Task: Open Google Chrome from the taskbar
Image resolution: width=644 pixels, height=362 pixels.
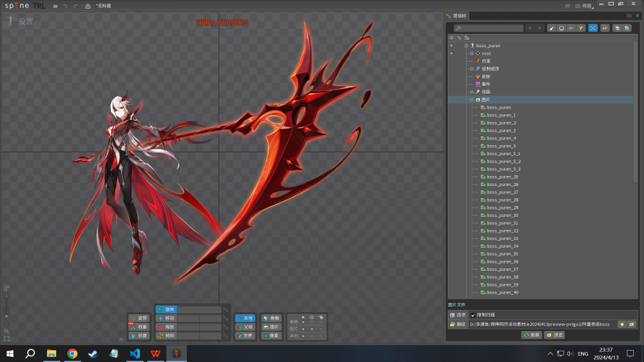Action: (x=72, y=353)
